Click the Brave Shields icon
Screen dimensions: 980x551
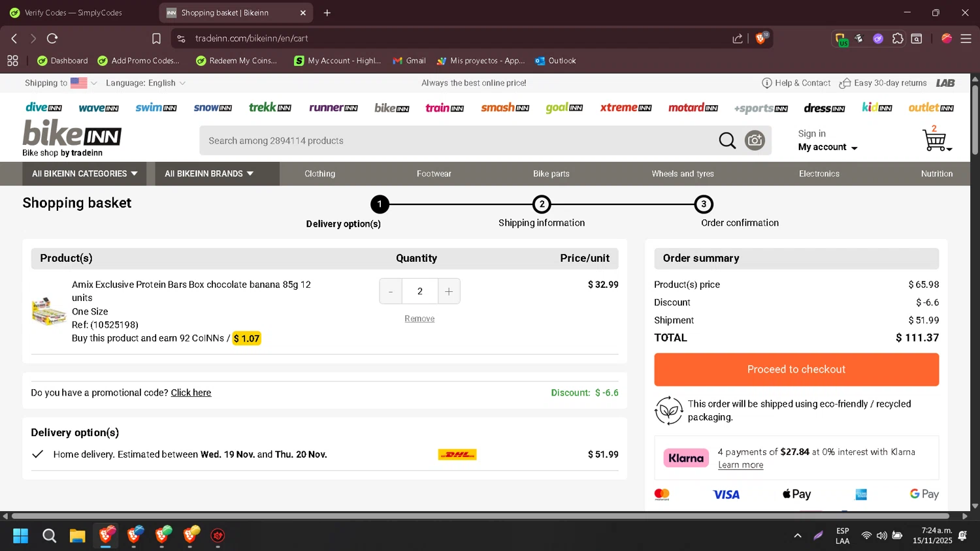[761, 38]
